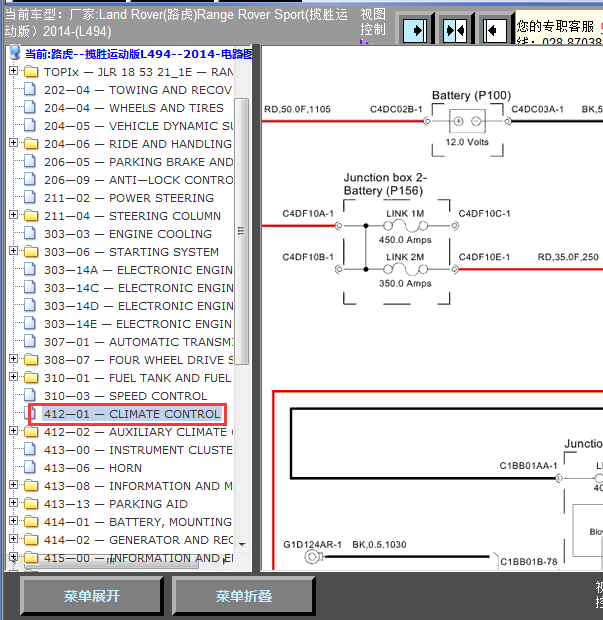Open 307-01 AUTOMATIC TRANSMI document
Viewport: 603px width, 620px height.
(138, 342)
